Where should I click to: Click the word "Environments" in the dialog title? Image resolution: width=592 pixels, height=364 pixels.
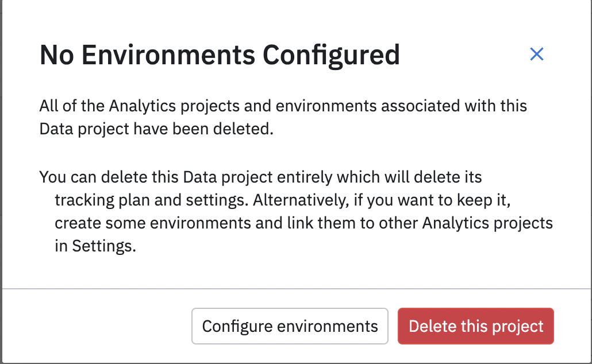click(x=169, y=55)
